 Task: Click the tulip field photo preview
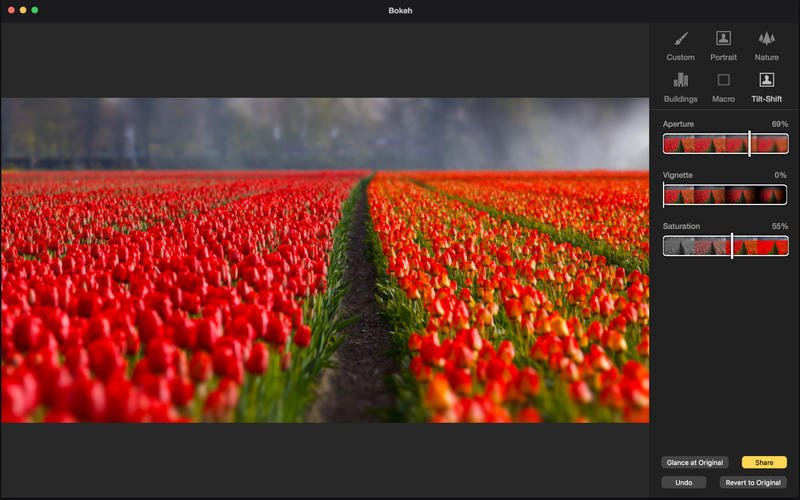(325, 260)
